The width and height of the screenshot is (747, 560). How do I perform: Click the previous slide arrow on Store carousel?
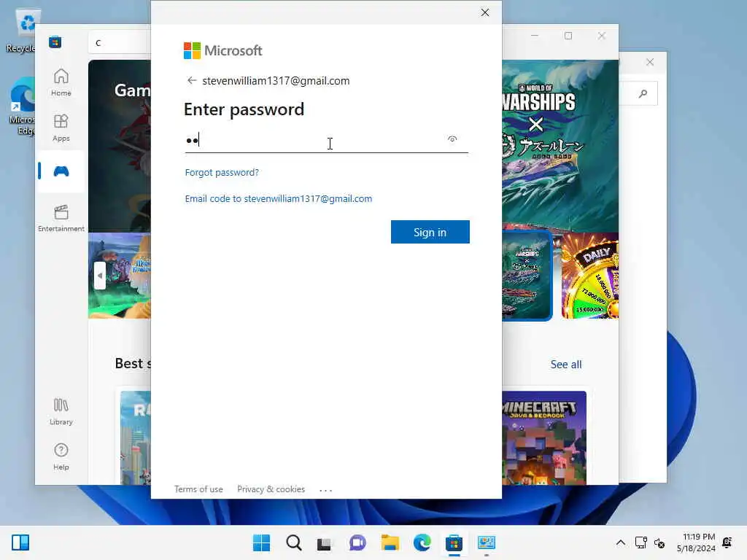(99, 275)
